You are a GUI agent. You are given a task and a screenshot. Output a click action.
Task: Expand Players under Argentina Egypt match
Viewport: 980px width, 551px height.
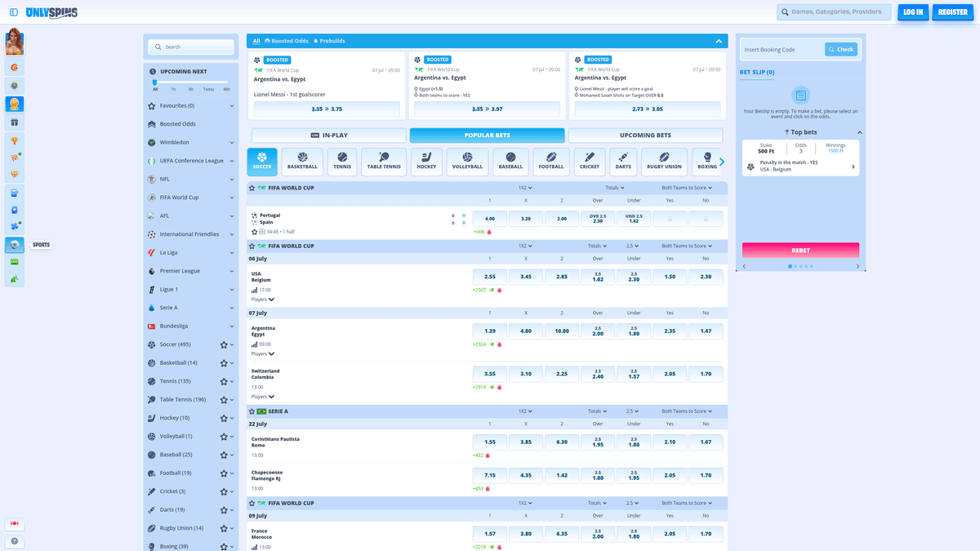pyautogui.click(x=263, y=353)
